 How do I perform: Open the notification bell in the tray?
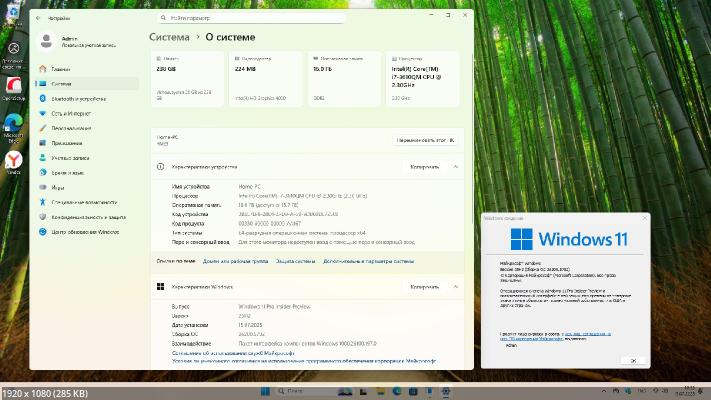[x=702, y=391]
